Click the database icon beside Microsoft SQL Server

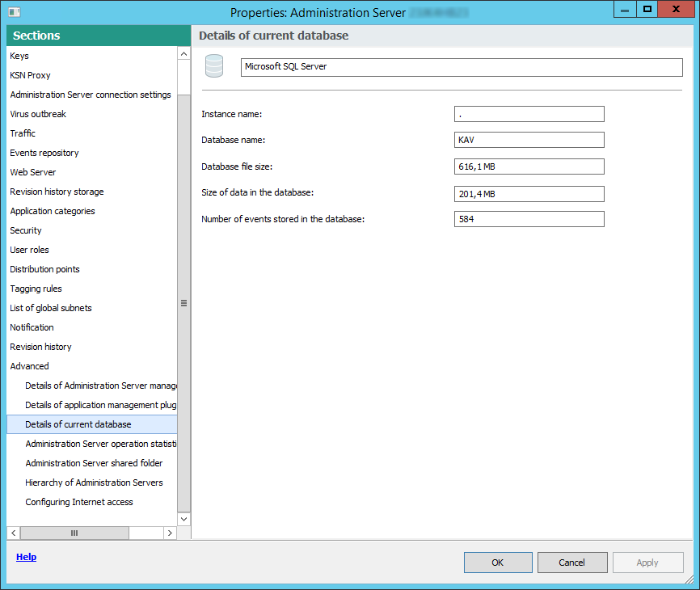coord(213,66)
